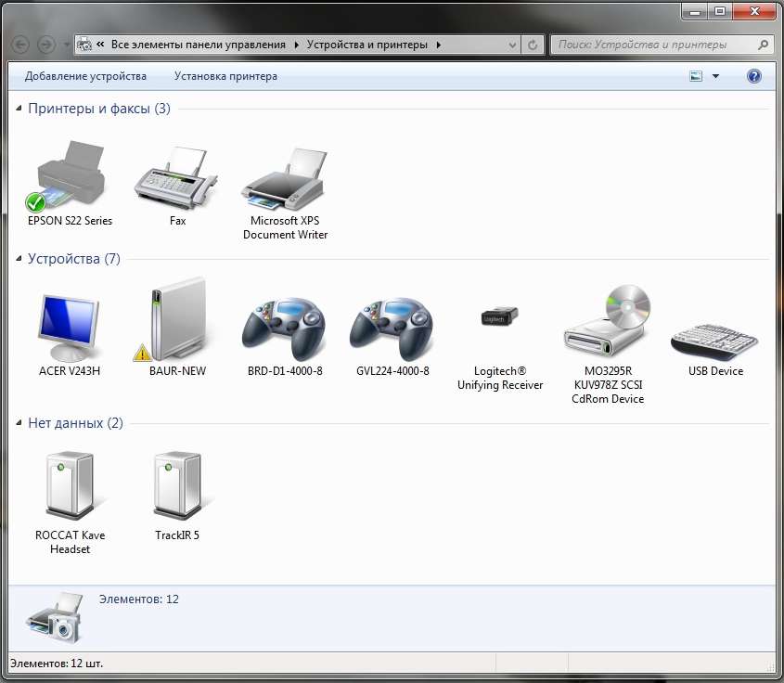Collapse the Нет данных group
Image resolution: width=784 pixels, height=683 pixels.
[x=19, y=423]
